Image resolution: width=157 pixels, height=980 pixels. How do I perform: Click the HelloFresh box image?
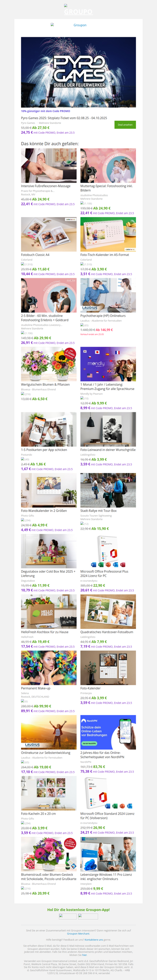point(49,612)
